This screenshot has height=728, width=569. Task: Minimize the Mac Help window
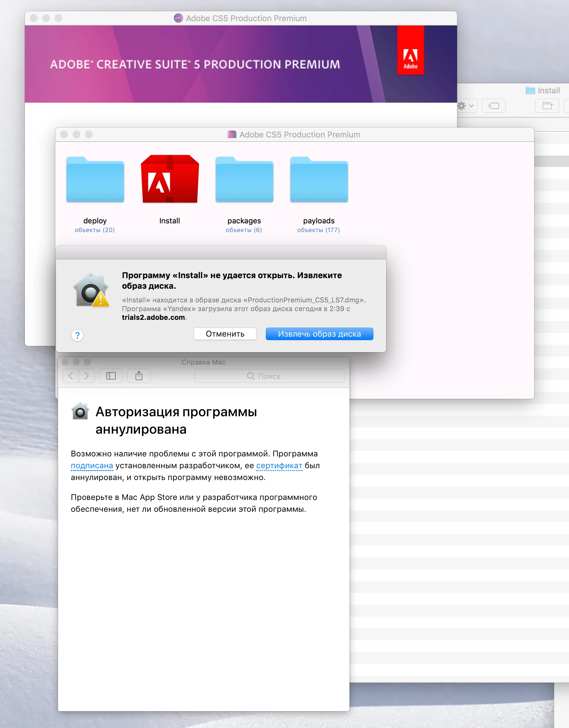point(76,362)
